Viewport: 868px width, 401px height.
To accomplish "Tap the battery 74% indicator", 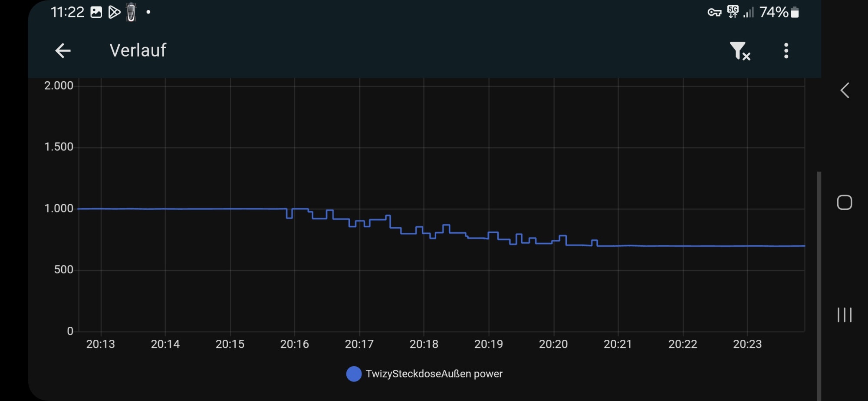I will pos(779,12).
